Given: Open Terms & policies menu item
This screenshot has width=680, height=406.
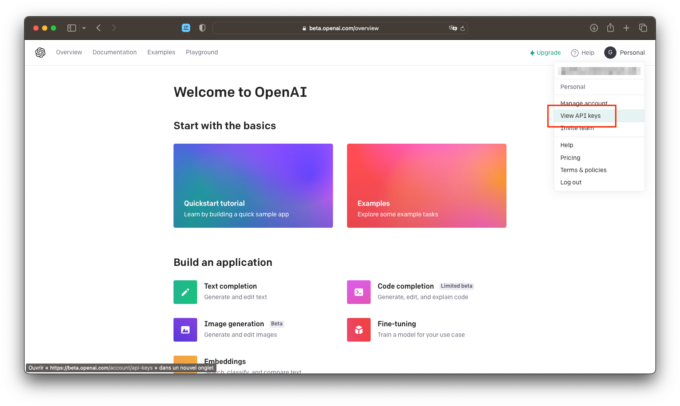Looking at the screenshot, I should [x=583, y=170].
